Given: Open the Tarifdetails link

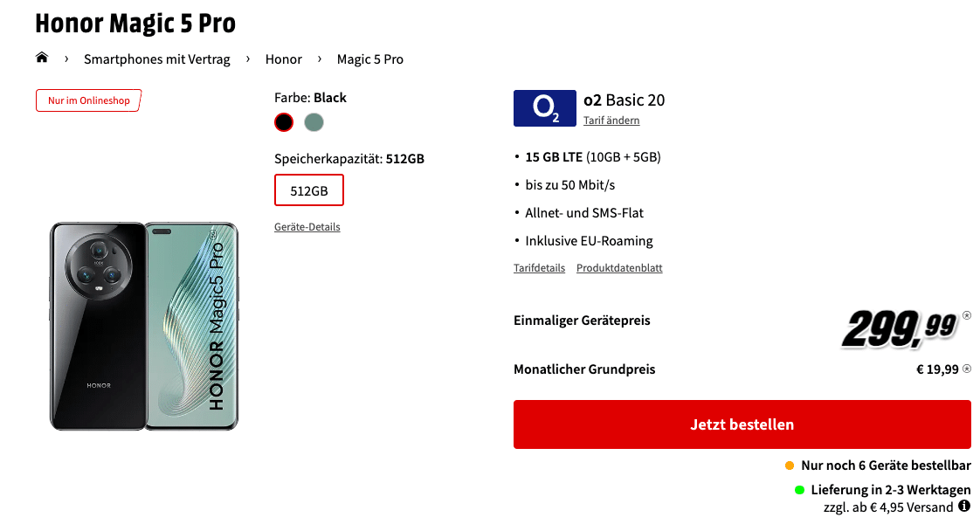Looking at the screenshot, I should 540,268.
